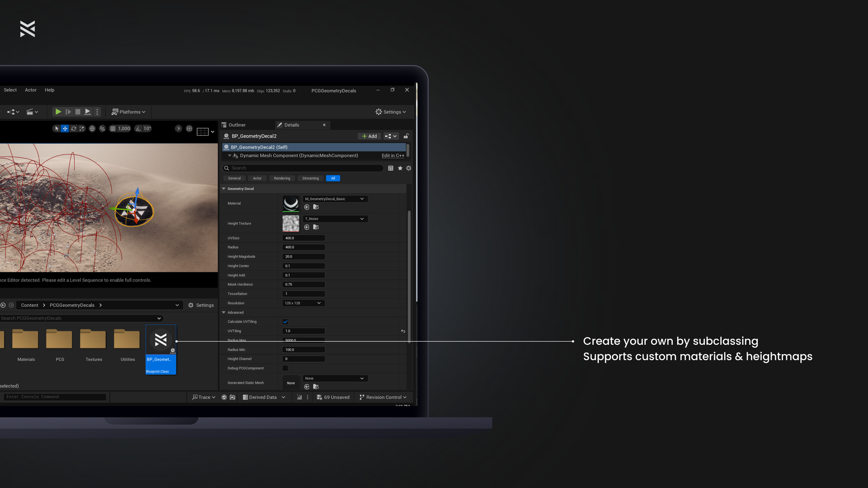Reset UVTiling to default arrow

click(x=403, y=331)
